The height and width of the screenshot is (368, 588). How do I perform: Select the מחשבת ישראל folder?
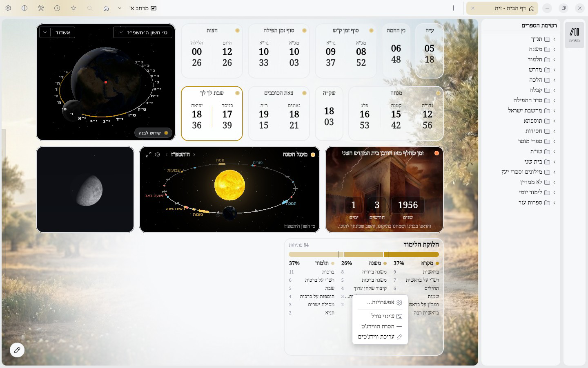520,111
